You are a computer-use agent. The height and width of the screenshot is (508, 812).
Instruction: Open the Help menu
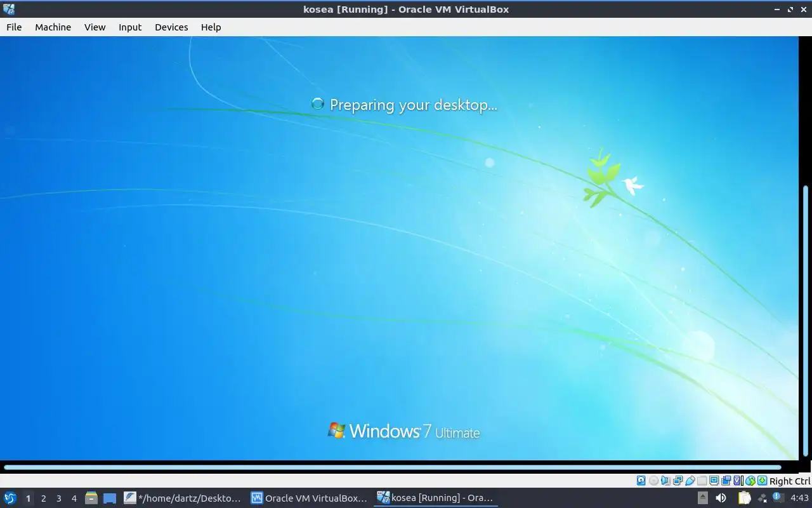coord(211,27)
